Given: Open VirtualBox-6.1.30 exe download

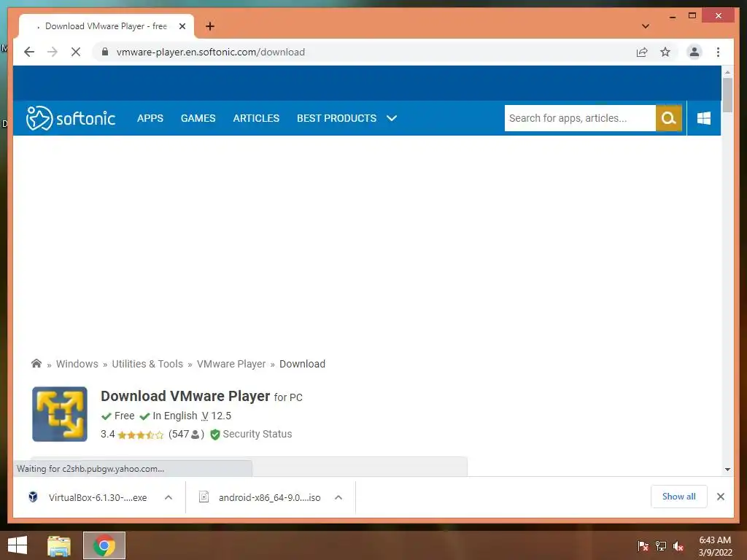Looking at the screenshot, I should point(98,497).
